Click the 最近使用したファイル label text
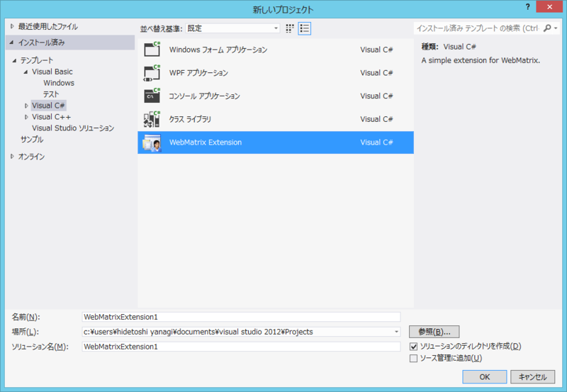567x392 pixels. point(48,26)
